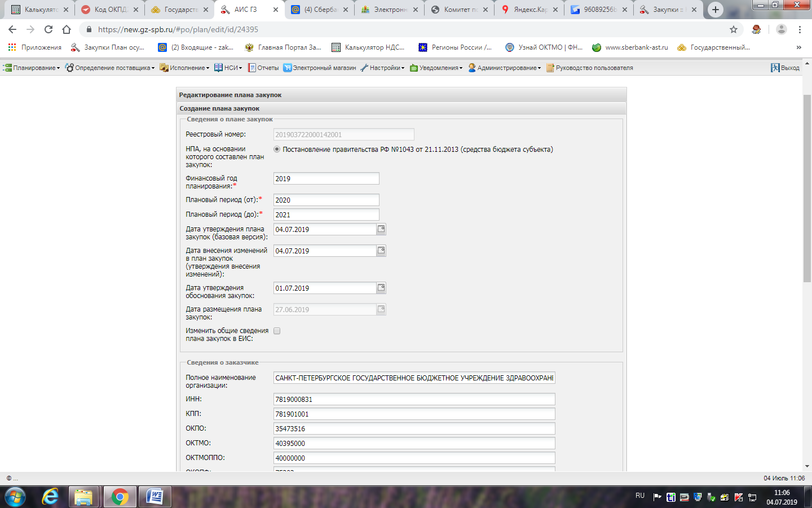The image size is (812, 508).
Task: Toggle Изменить общие сведения плана закупок checkbox
Action: (x=277, y=331)
